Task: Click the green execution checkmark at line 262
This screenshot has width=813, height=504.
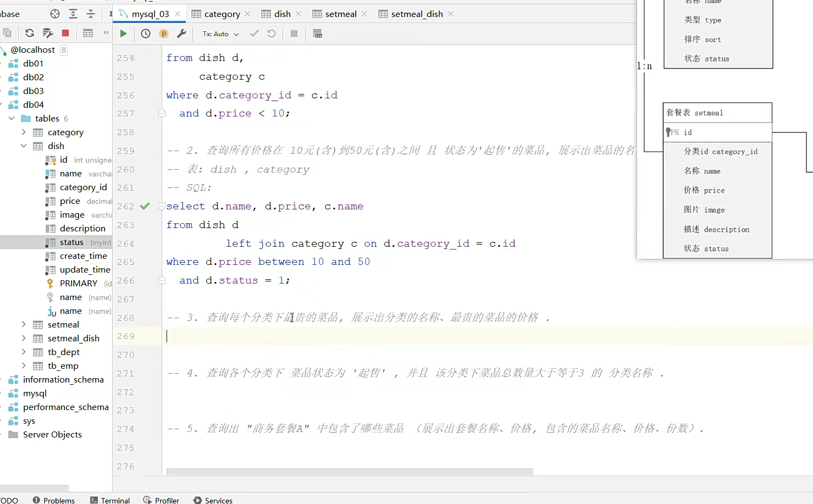Action: tap(145, 206)
